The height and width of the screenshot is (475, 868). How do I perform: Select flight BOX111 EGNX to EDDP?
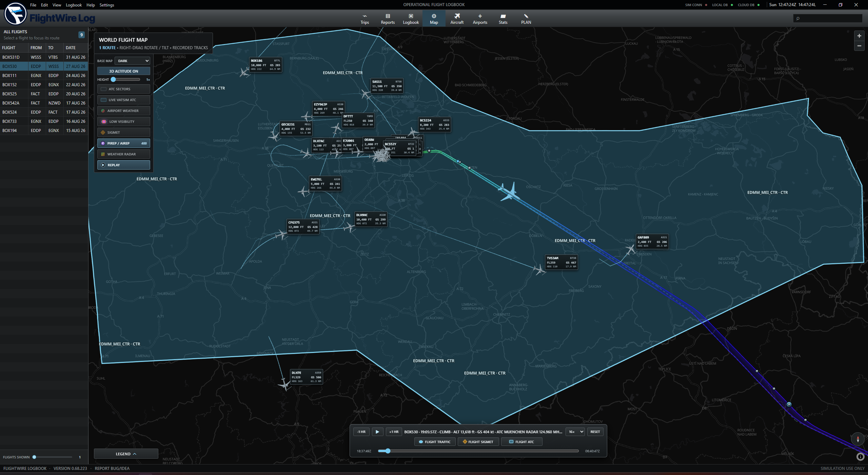click(44, 75)
